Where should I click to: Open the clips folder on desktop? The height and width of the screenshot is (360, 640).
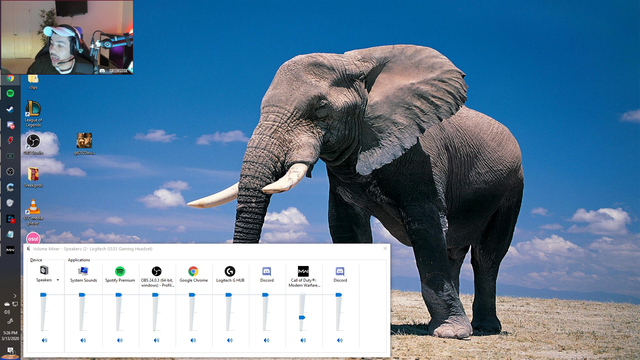[33, 82]
